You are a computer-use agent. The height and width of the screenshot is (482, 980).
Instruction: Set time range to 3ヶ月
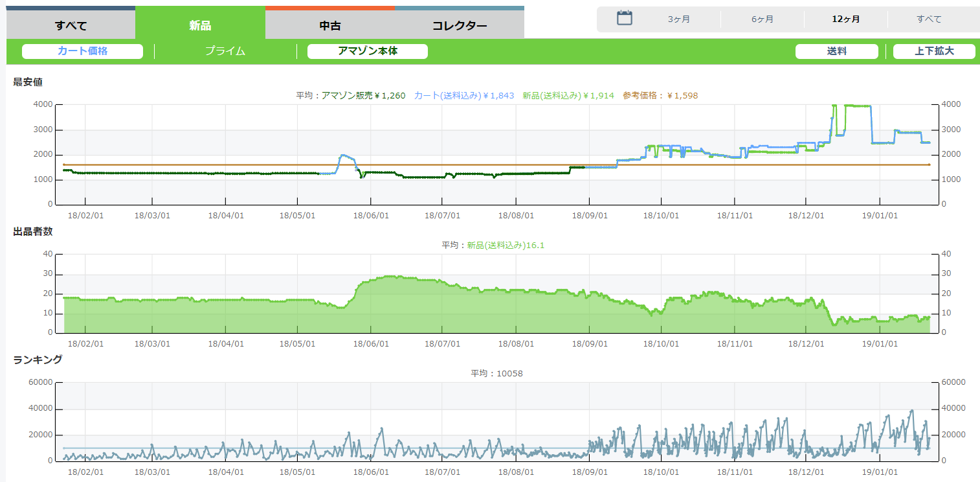pos(679,19)
